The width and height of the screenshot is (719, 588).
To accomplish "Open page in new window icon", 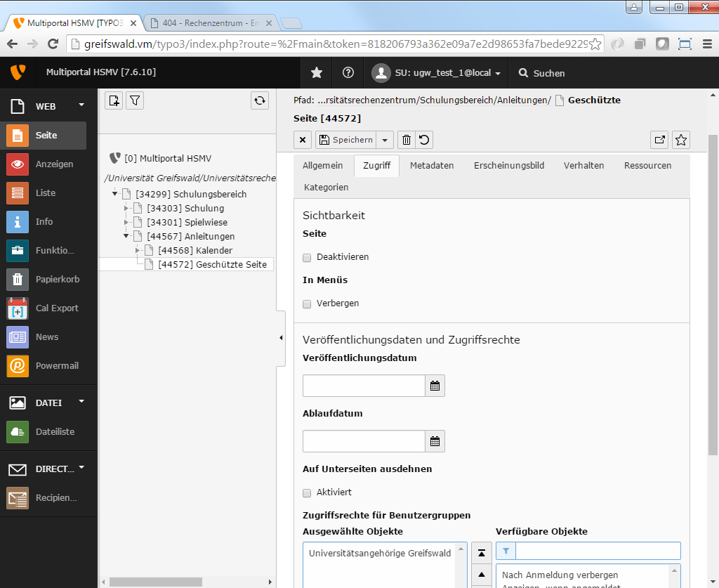I will click(659, 140).
